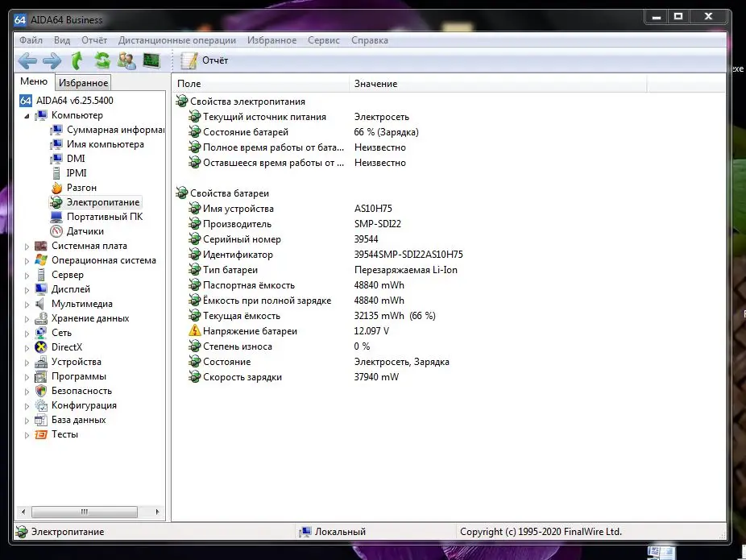Click the green Up arrow toolbar icon
The image size is (746, 560).
click(x=77, y=60)
